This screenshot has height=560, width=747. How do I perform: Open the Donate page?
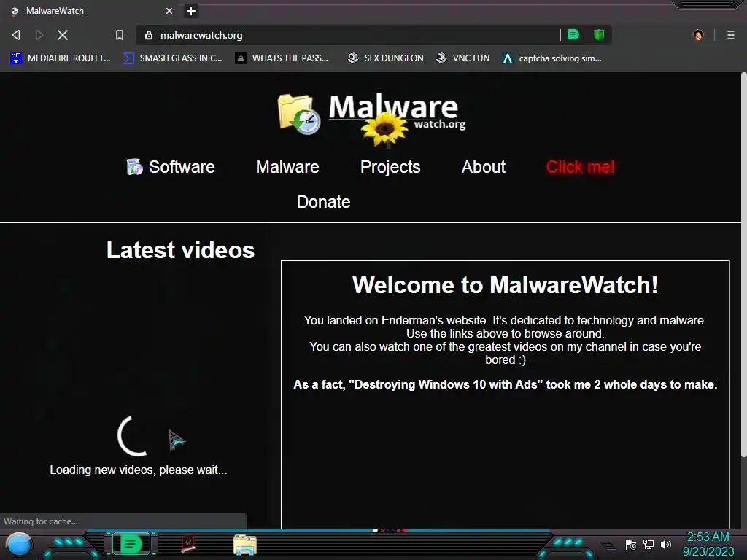click(x=323, y=202)
